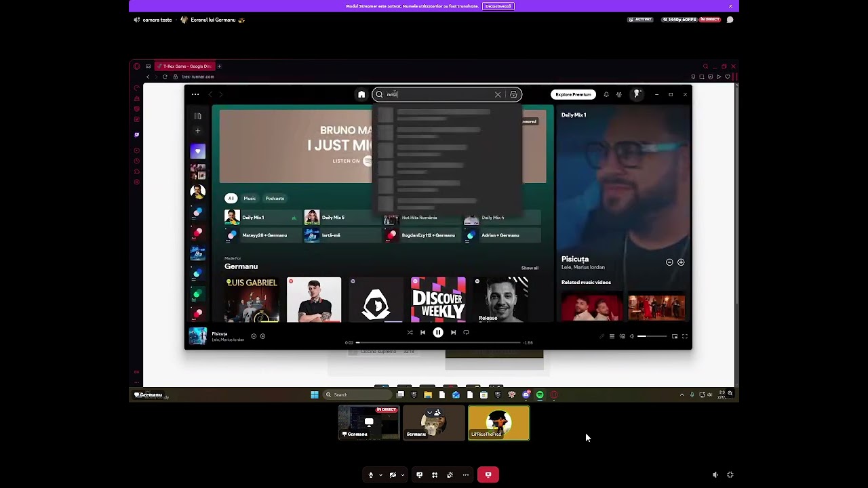The image size is (868, 488).
Task: Open Spotify profile avatar menu
Action: (637, 94)
